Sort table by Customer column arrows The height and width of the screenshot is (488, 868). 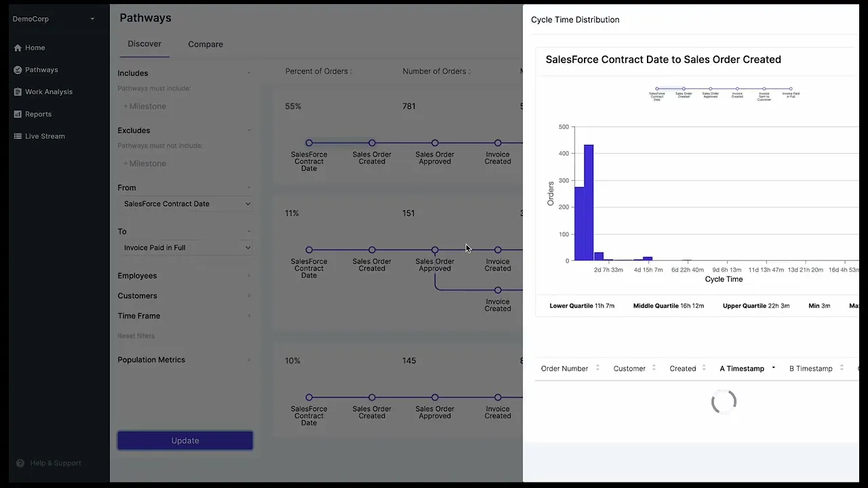(654, 368)
